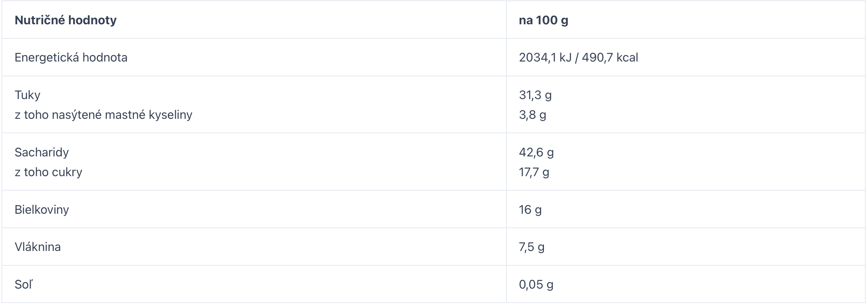868x306 pixels.
Task: Click the 'na 100 g' column header
Action: (543, 20)
